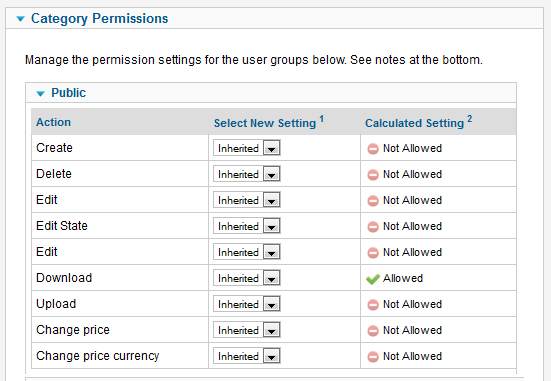Screen dimensions: 551x381
Task: Select the Change price currency action label
Action: tap(98, 356)
